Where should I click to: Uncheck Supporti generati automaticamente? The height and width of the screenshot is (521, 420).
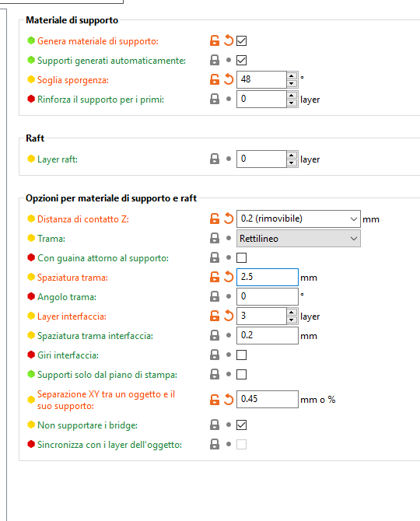[242, 60]
